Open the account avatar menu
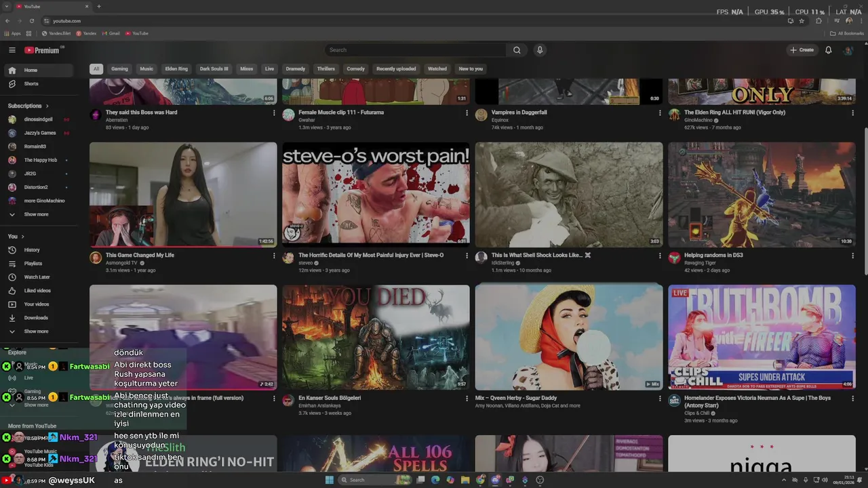The width and height of the screenshot is (868, 488). pyautogui.click(x=848, y=50)
